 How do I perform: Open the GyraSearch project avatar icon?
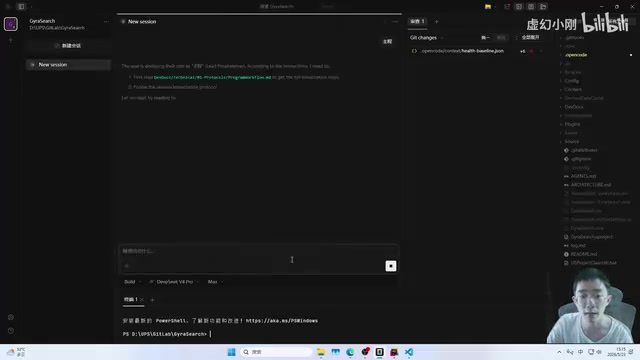click(11, 24)
